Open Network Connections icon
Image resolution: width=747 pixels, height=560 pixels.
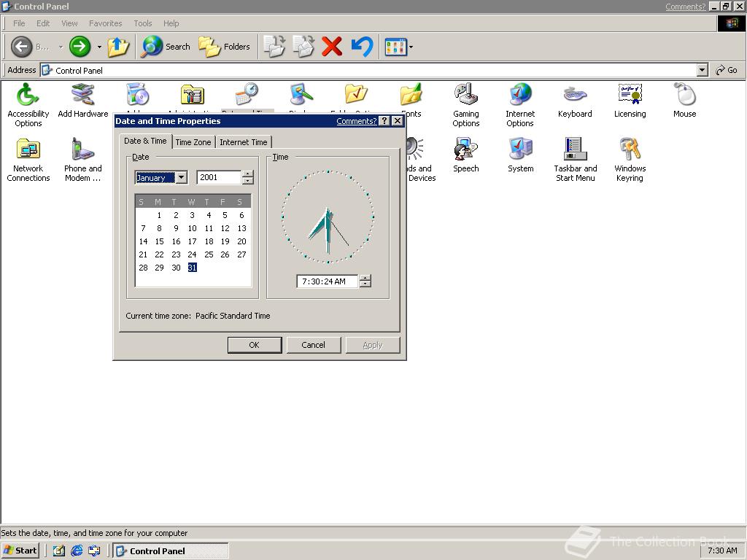tap(28, 160)
